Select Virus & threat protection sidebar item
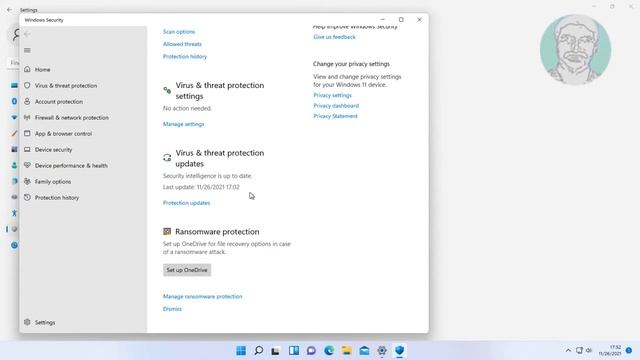The width and height of the screenshot is (640, 360). (x=66, y=86)
